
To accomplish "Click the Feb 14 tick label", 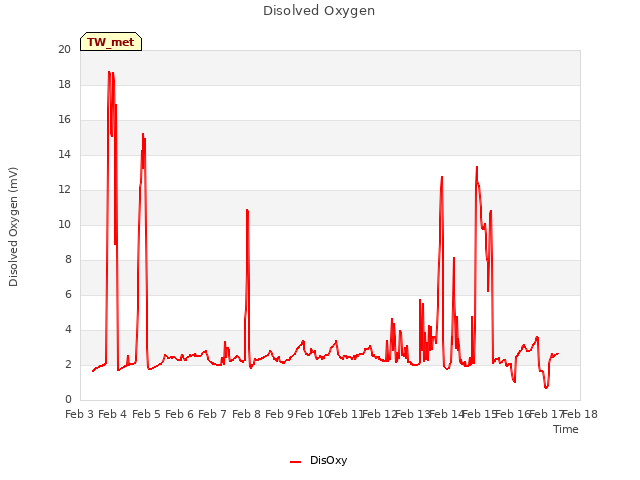I will pyautogui.click(x=447, y=414).
